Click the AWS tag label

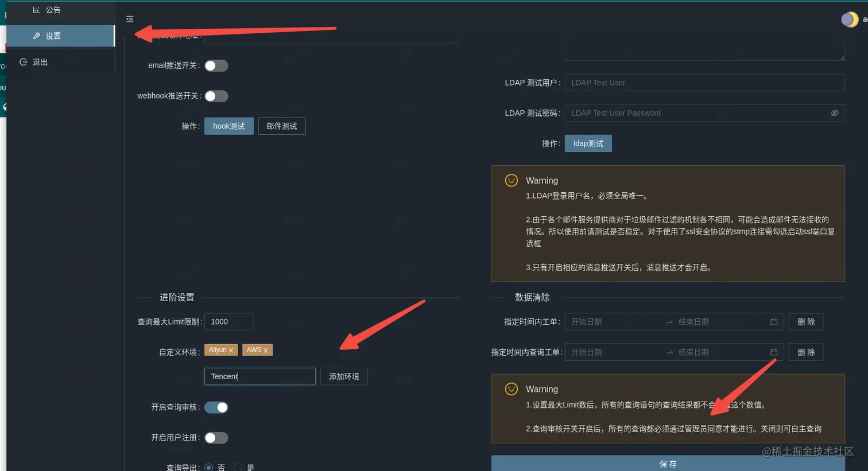click(x=254, y=350)
